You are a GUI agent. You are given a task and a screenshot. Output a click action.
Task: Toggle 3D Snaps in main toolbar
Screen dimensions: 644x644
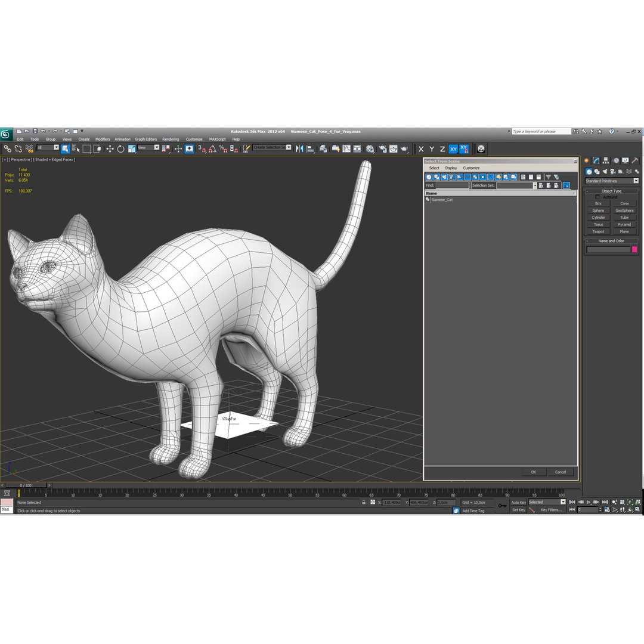[202, 149]
